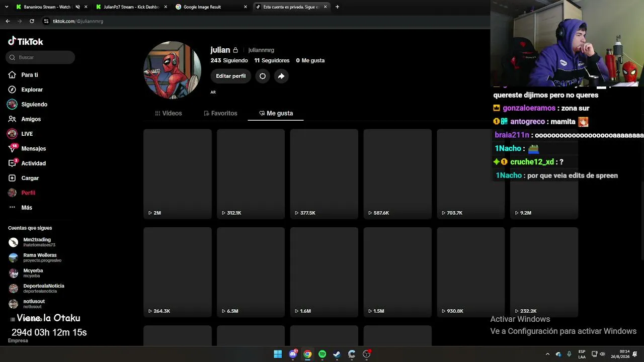Open the 11 Seguidores list
Image resolution: width=644 pixels, height=362 pixels.
pos(272,60)
